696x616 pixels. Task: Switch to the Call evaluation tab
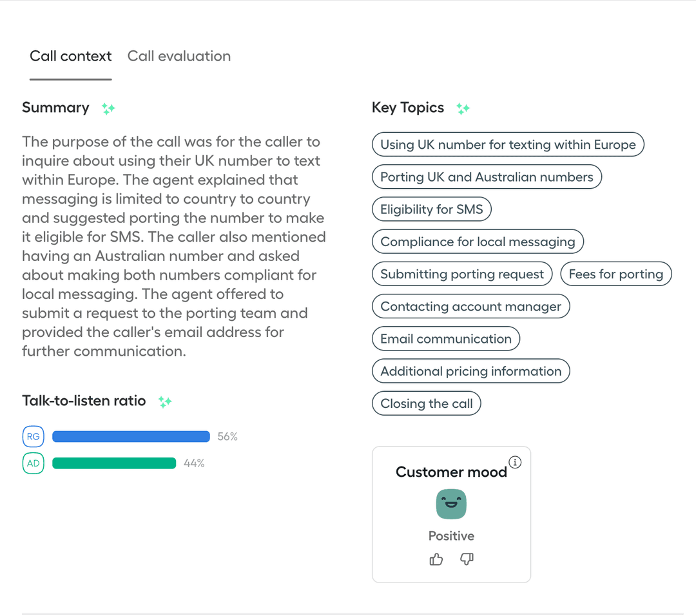(x=179, y=56)
